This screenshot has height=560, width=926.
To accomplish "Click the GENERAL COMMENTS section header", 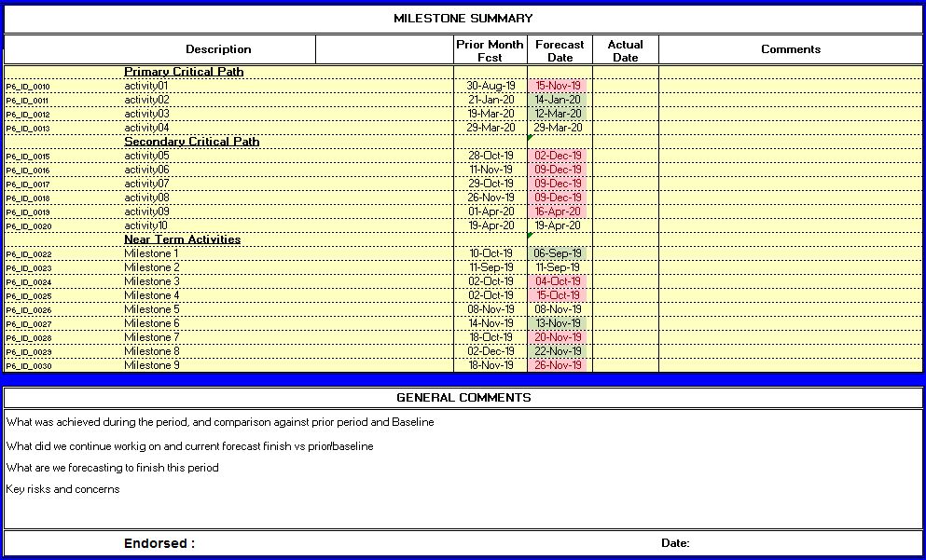I will click(x=463, y=397).
